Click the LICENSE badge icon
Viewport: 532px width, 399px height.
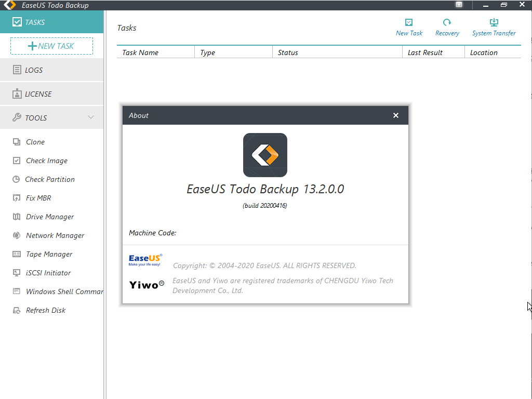pyautogui.click(x=17, y=94)
